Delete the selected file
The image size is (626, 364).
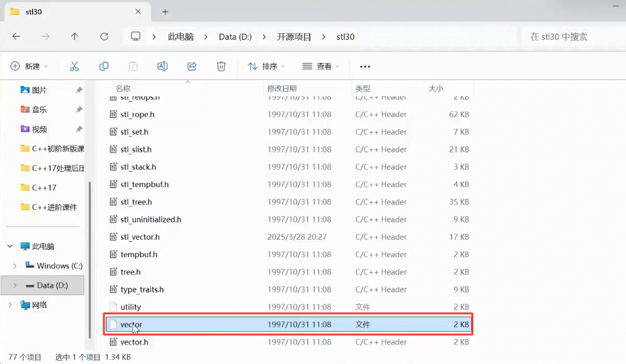click(x=221, y=66)
